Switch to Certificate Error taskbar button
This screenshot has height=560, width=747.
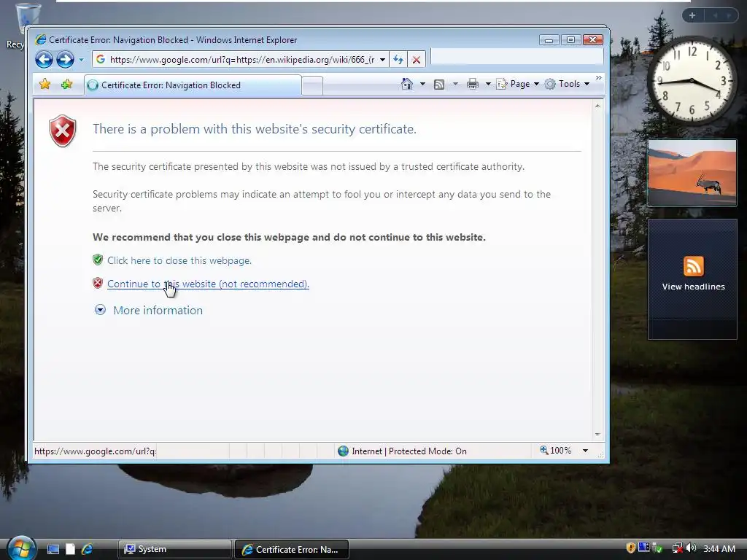click(292, 550)
